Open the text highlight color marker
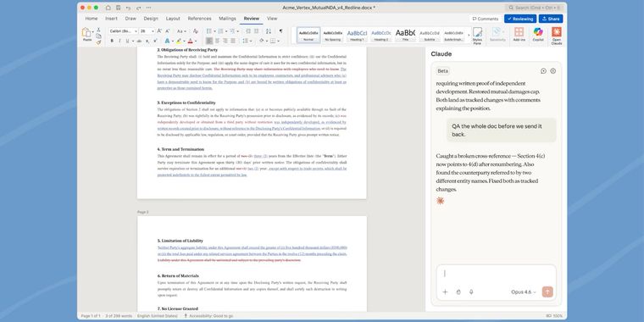Image resolution: width=644 pixels, height=322 pixels. (179, 41)
